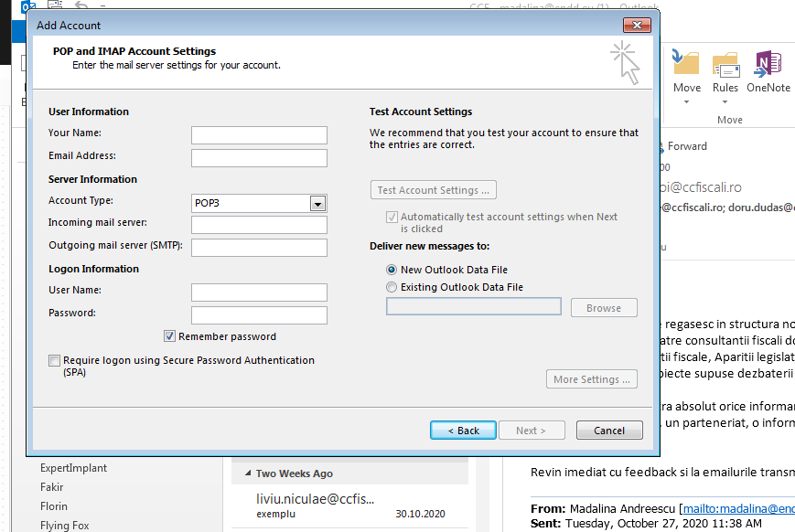Select Existing Outlook Data File option
This screenshot has height=532, width=795.
(392, 287)
